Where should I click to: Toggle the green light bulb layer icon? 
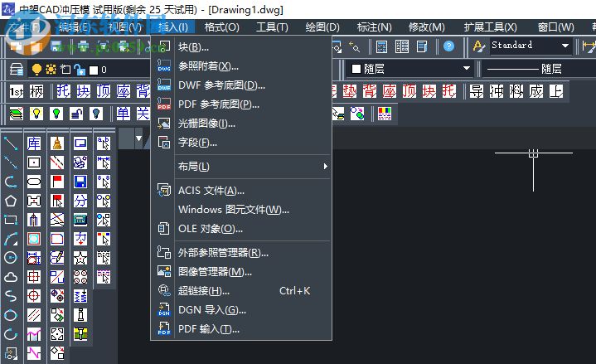pyautogui.click(x=56, y=114)
